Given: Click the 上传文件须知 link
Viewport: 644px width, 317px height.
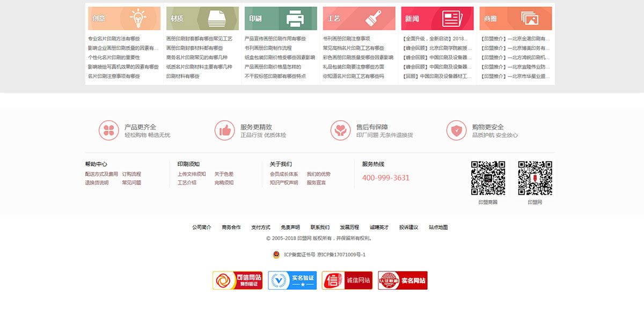Looking at the screenshot, I should 192,174.
